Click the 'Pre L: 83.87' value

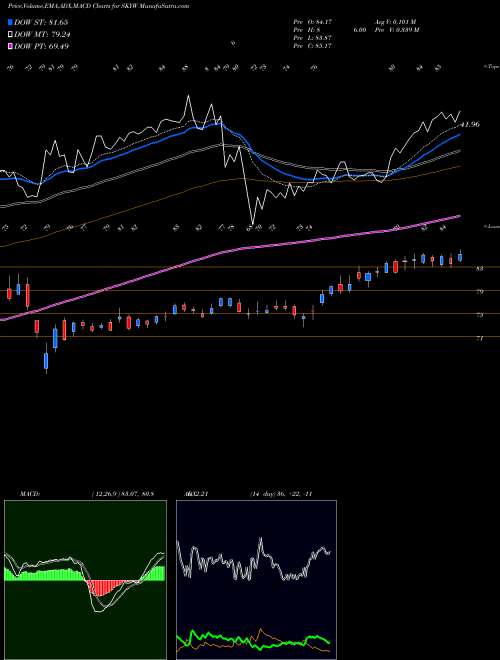(x=313, y=37)
